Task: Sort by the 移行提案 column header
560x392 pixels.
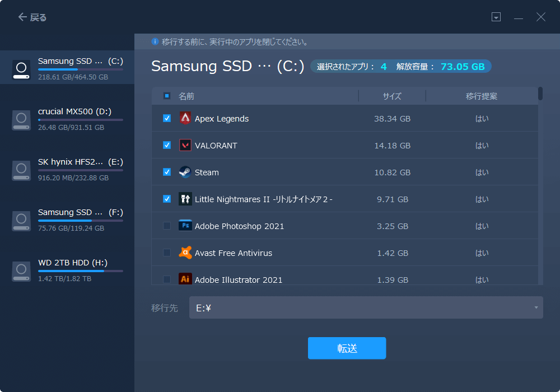Action: coord(482,96)
